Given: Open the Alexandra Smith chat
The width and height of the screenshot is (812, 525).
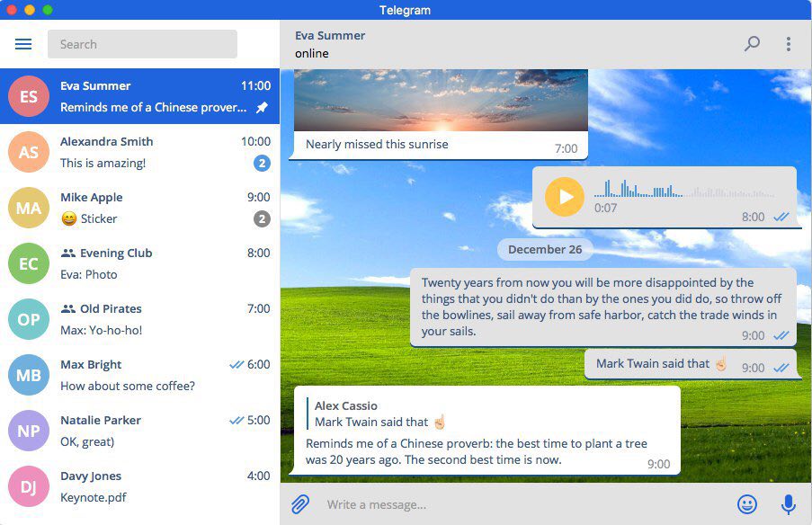Looking at the screenshot, I should pyautogui.click(x=139, y=152).
